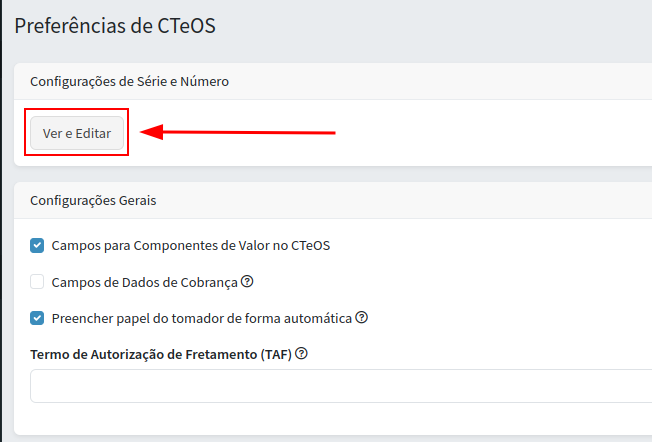Uncheck Campos para Componentes de Valor no CTeOS
The width and height of the screenshot is (652, 442).
click(37, 245)
